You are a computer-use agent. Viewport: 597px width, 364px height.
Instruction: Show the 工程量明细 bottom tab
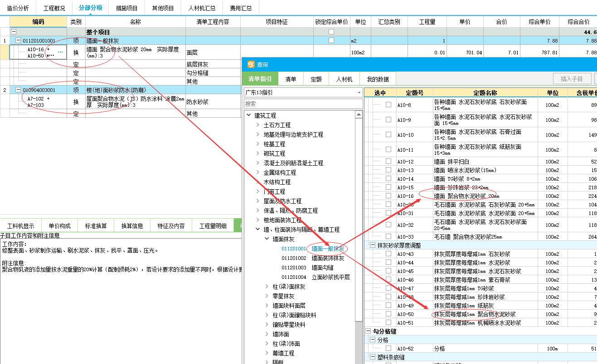coord(213,226)
